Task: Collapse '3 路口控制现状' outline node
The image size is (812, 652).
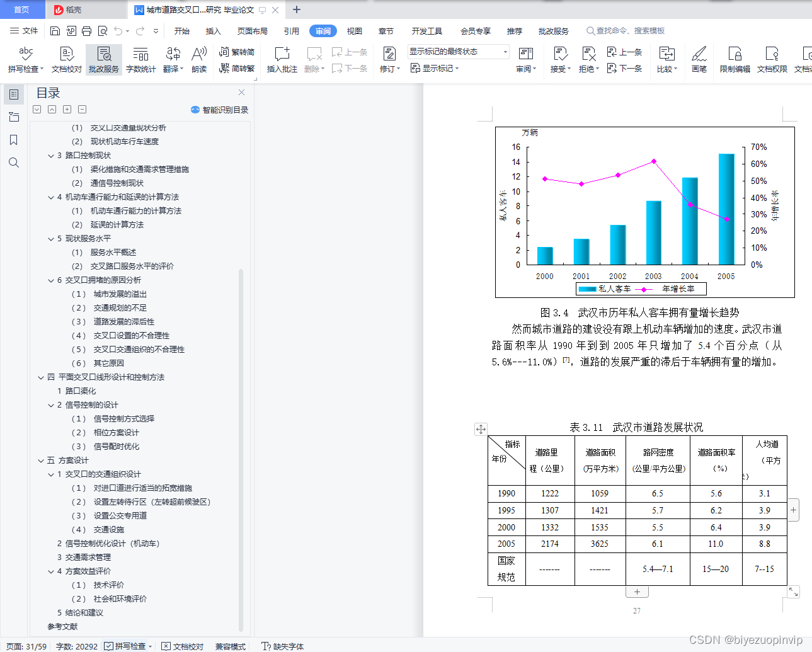Action: point(51,156)
